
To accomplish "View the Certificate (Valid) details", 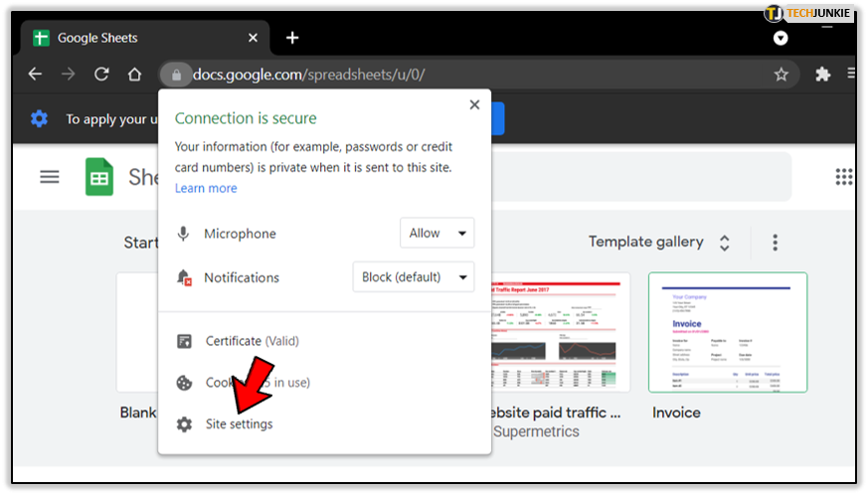I will tap(252, 341).
